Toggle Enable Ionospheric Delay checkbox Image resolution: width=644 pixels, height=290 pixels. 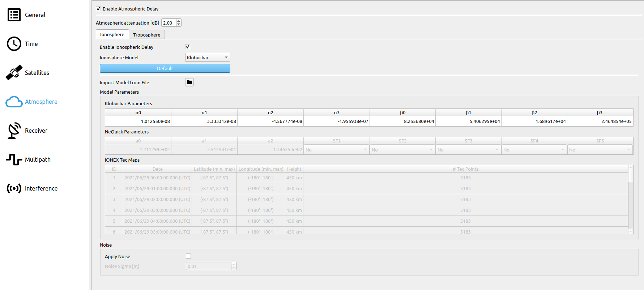pyautogui.click(x=188, y=47)
